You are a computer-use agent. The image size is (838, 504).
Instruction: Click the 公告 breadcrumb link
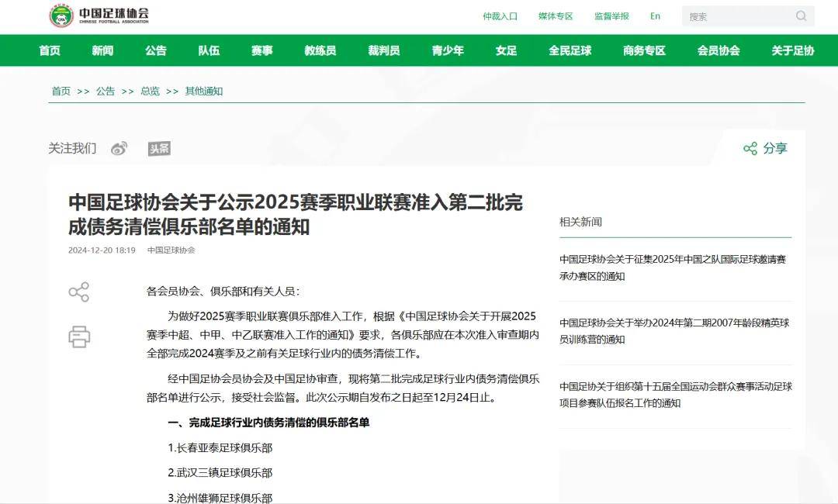point(106,91)
